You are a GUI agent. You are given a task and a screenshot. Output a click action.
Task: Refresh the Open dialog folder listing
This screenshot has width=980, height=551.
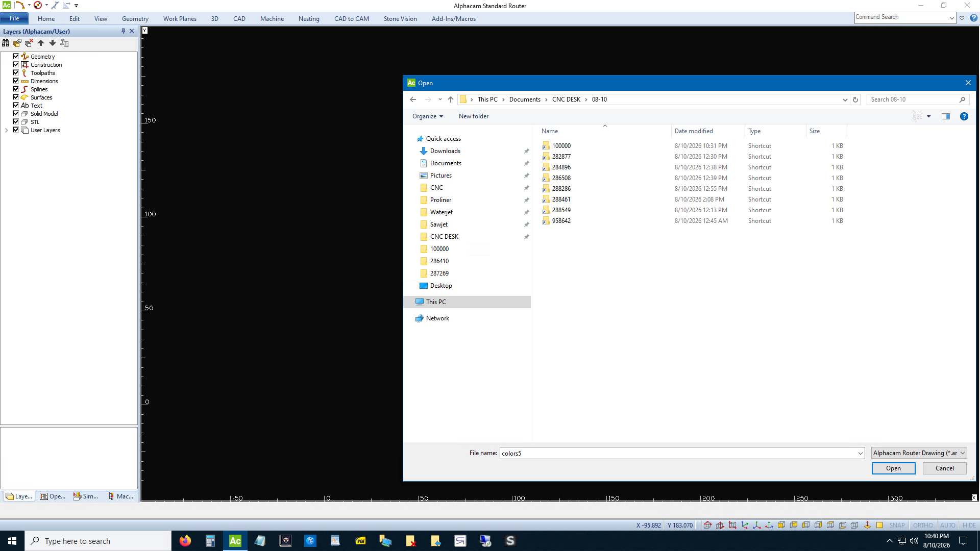[x=855, y=99]
